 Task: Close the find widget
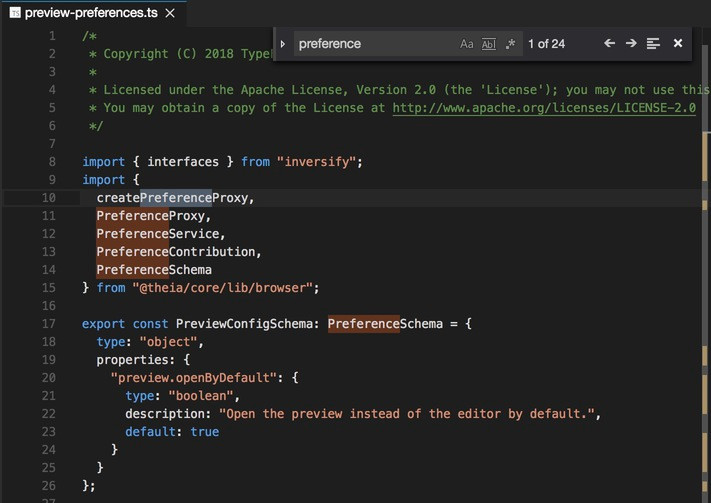coord(678,43)
